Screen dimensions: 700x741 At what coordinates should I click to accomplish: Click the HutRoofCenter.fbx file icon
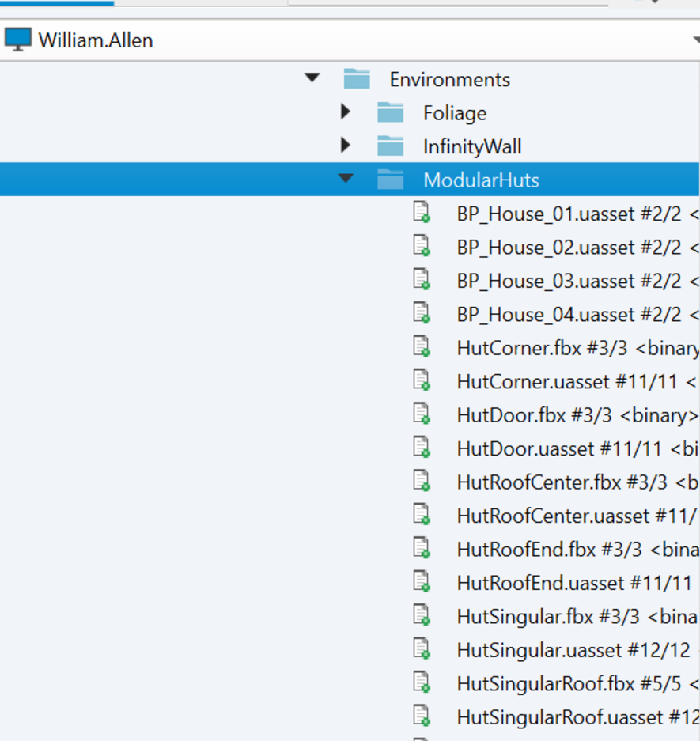422,480
